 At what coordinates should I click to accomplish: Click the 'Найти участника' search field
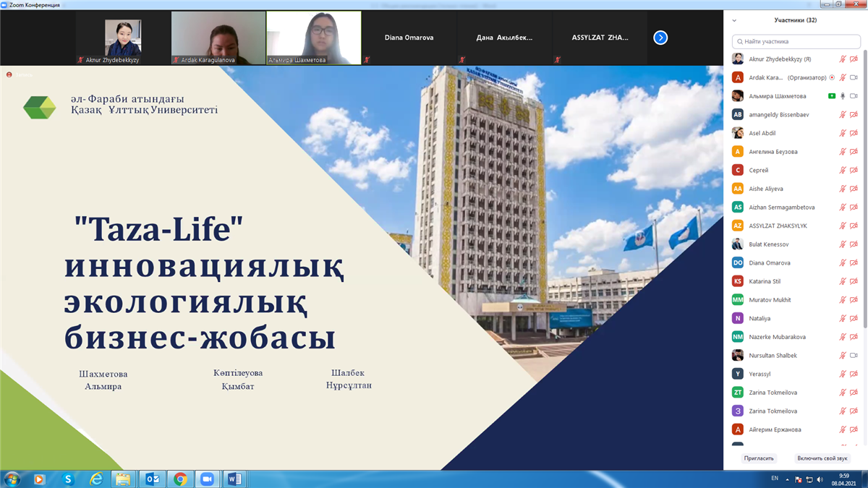tap(796, 41)
